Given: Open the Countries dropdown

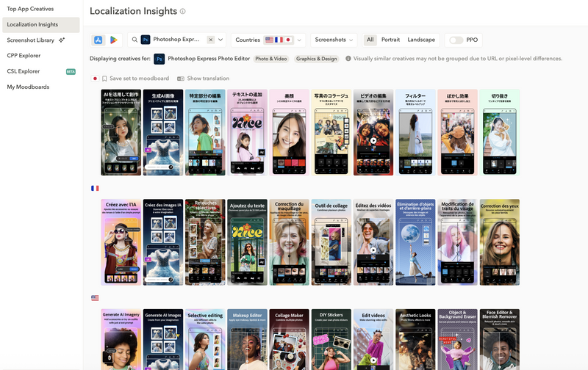Looking at the screenshot, I should [268, 40].
